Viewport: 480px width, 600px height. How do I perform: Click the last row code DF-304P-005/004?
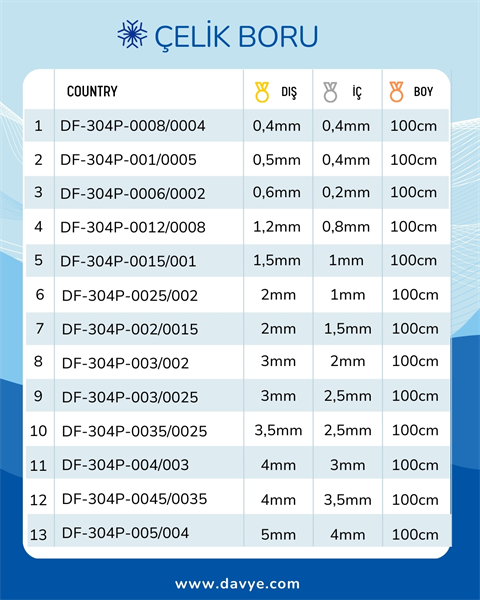pos(126,533)
